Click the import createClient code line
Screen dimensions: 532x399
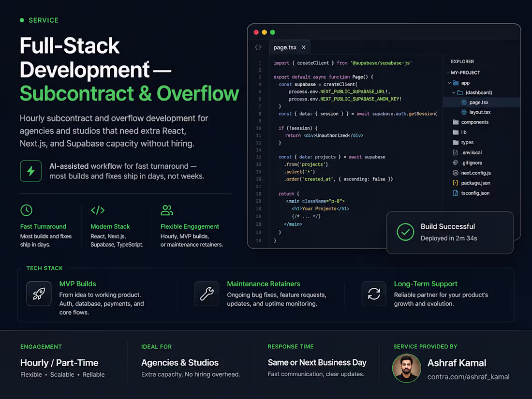click(343, 63)
